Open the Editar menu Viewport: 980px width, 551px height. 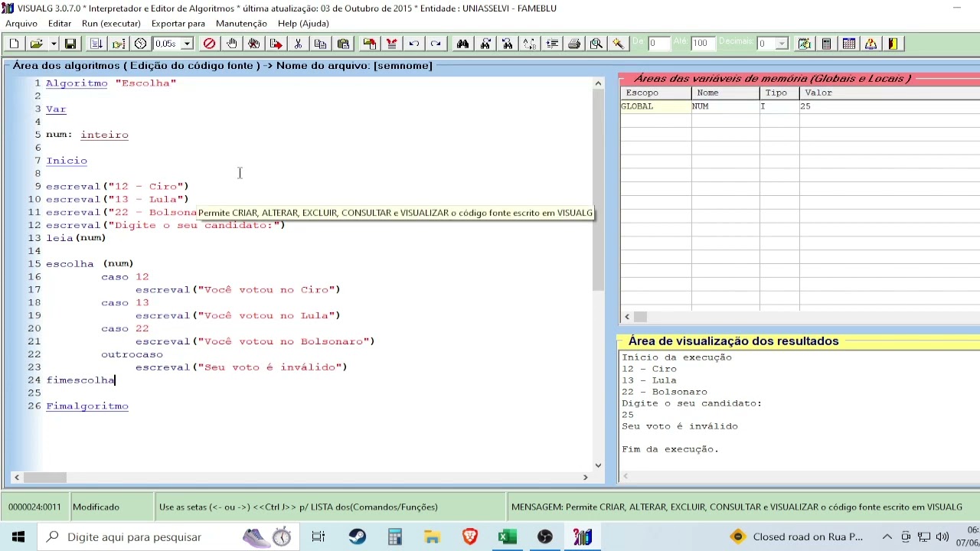[60, 24]
